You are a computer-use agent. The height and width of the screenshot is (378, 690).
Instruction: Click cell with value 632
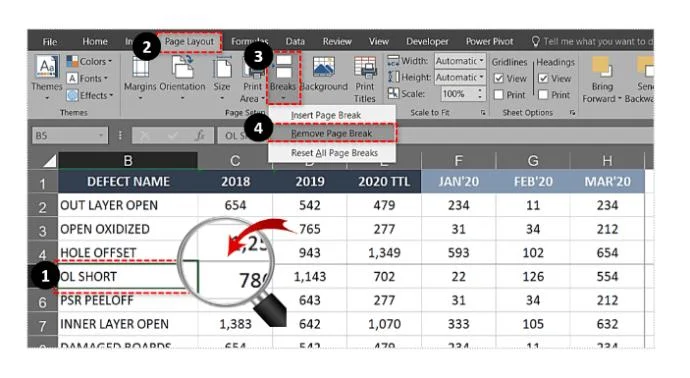point(607,324)
